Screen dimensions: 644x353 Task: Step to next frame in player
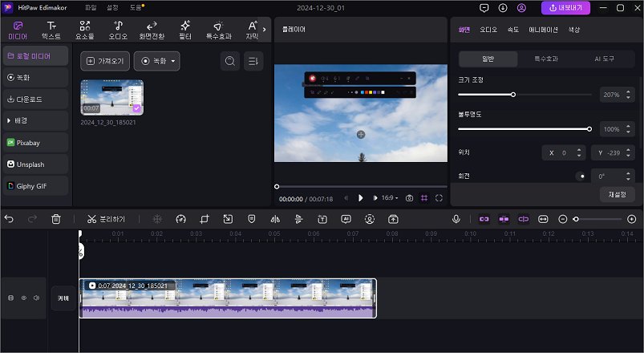(x=375, y=198)
